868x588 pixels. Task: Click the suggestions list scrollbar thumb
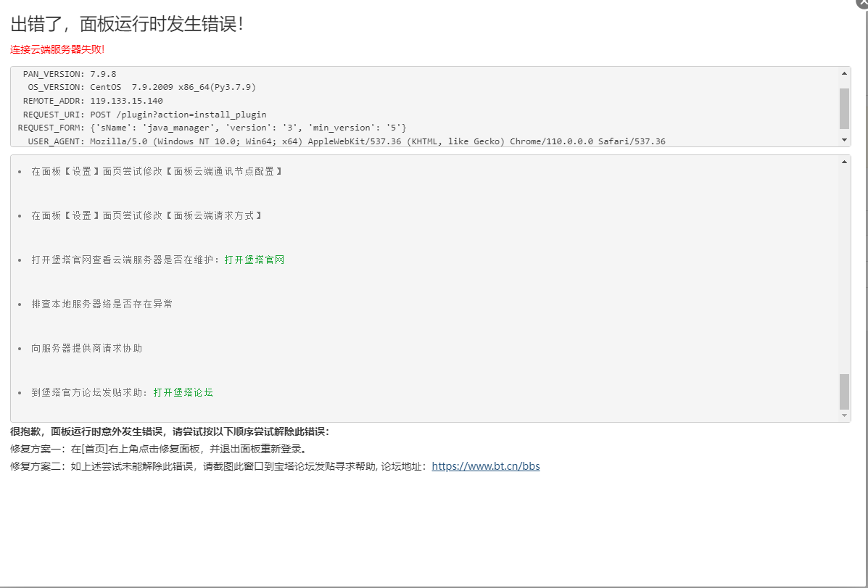[x=844, y=392]
